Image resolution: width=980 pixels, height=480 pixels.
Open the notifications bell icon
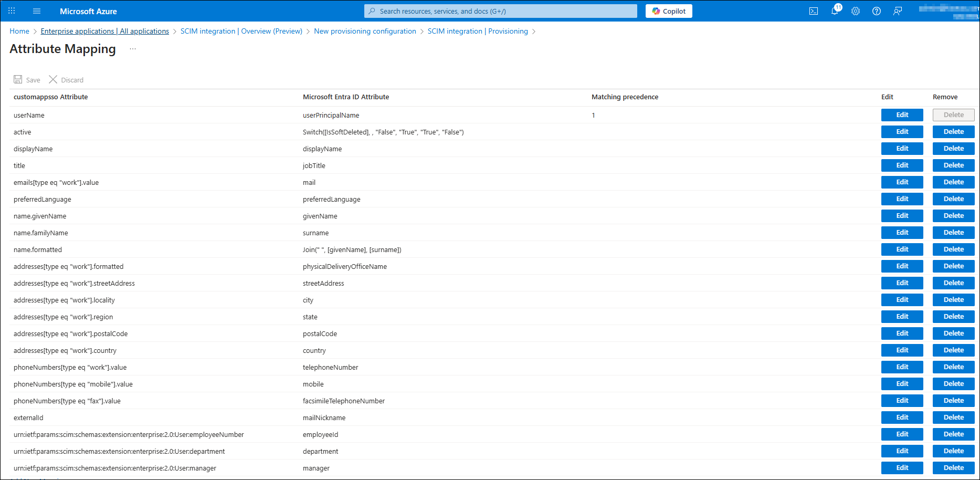click(835, 11)
